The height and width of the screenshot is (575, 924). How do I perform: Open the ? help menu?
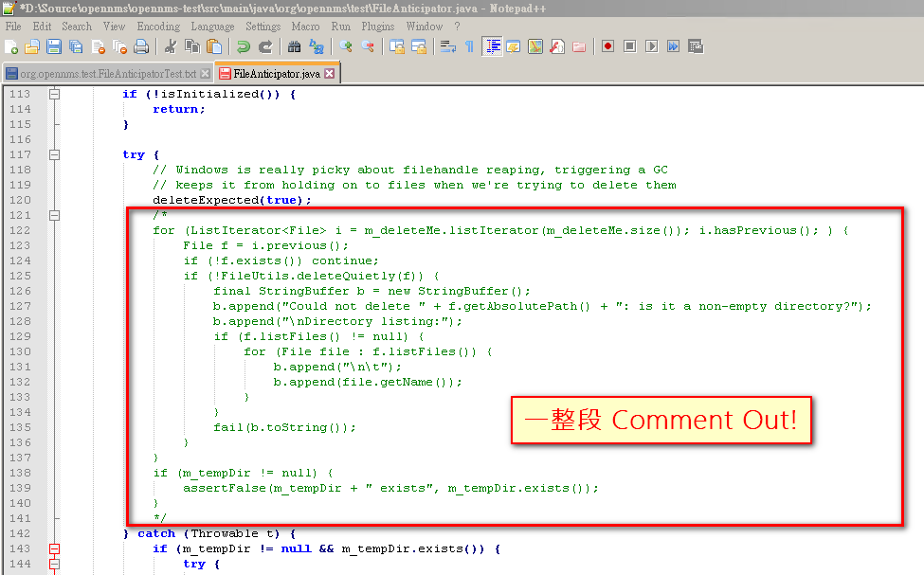pyautogui.click(x=458, y=27)
